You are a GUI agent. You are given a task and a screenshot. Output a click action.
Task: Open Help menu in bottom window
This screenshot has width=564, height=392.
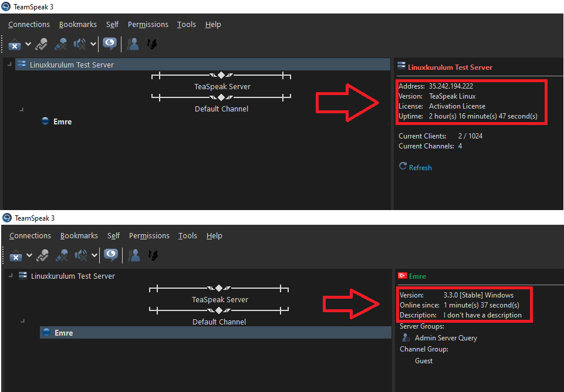coord(214,235)
